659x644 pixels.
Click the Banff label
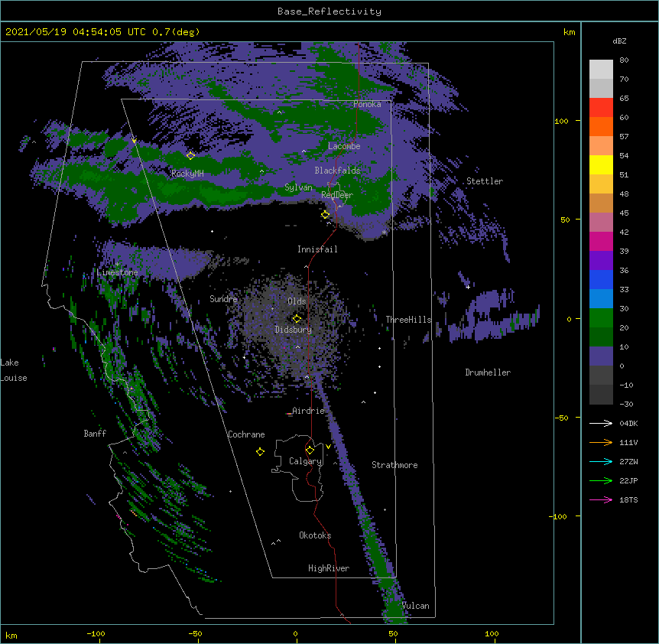95,434
